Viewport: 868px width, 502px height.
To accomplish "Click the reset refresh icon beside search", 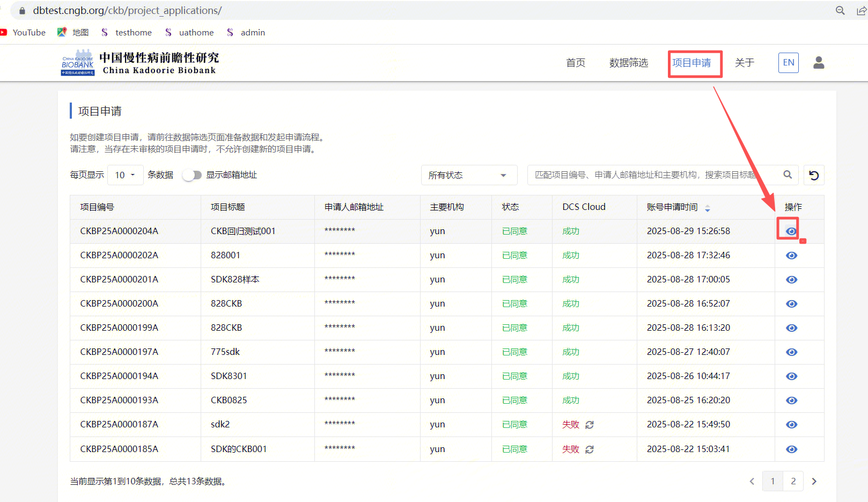I will pyautogui.click(x=814, y=175).
